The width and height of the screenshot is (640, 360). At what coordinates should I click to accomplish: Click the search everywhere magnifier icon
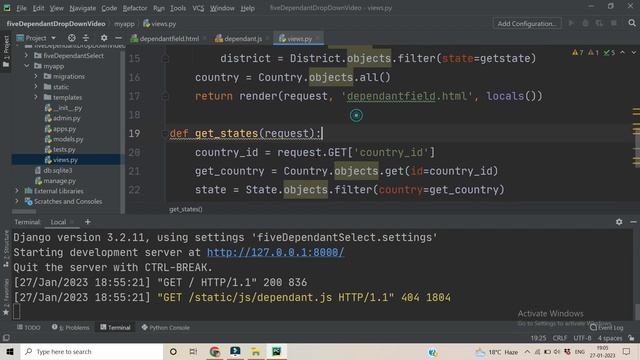pyautogui.click(x=632, y=23)
